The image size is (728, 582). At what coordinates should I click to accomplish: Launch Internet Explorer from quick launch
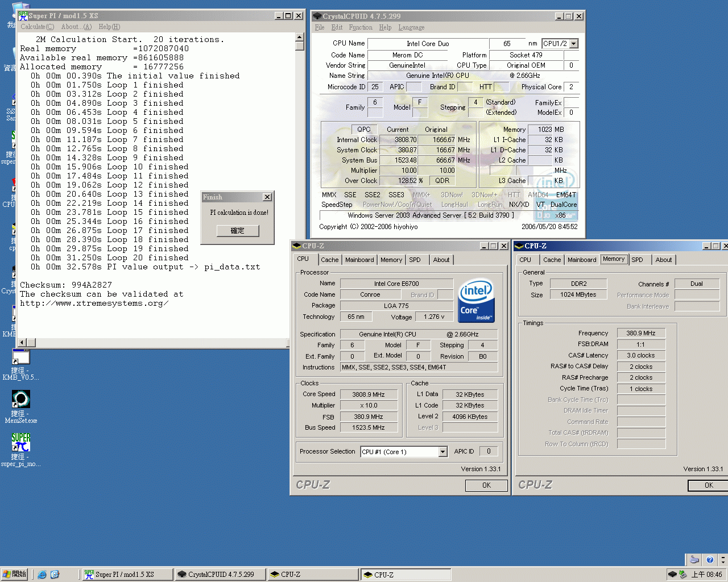click(x=42, y=575)
